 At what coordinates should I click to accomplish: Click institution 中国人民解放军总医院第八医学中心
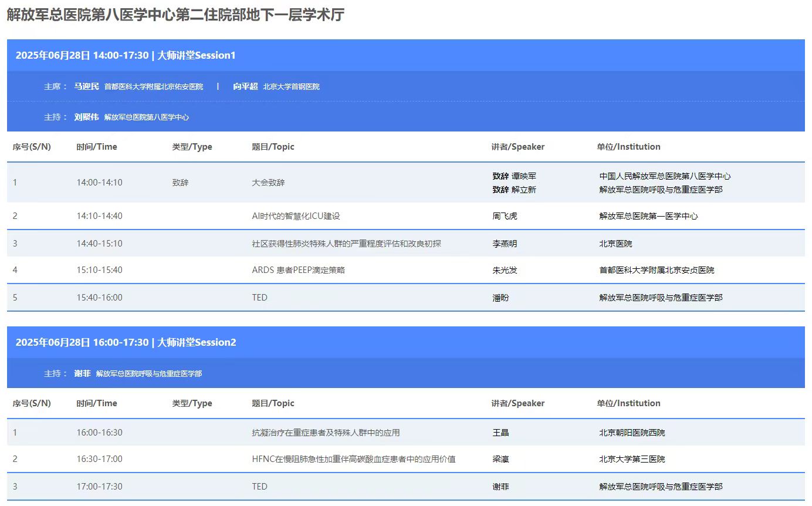tap(665, 176)
